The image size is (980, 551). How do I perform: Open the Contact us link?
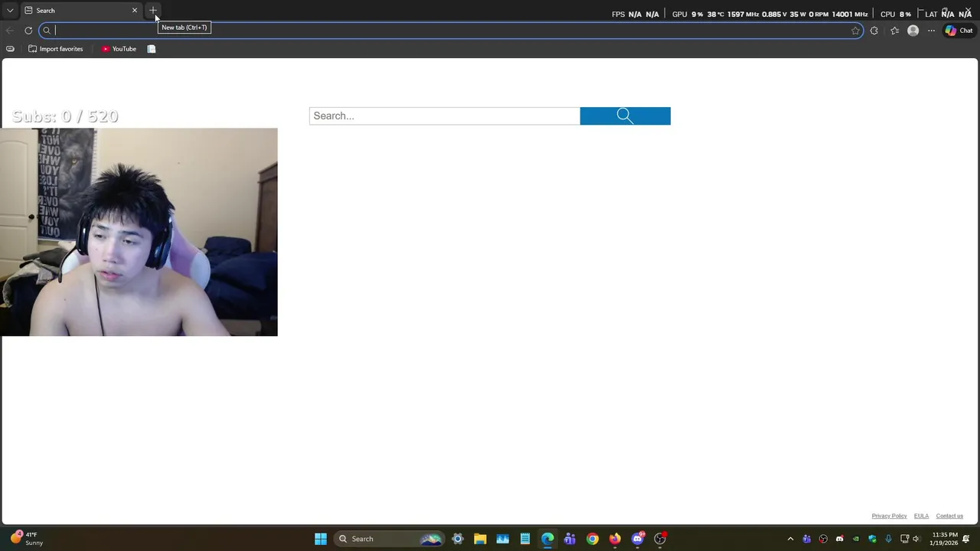click(949, 516)
